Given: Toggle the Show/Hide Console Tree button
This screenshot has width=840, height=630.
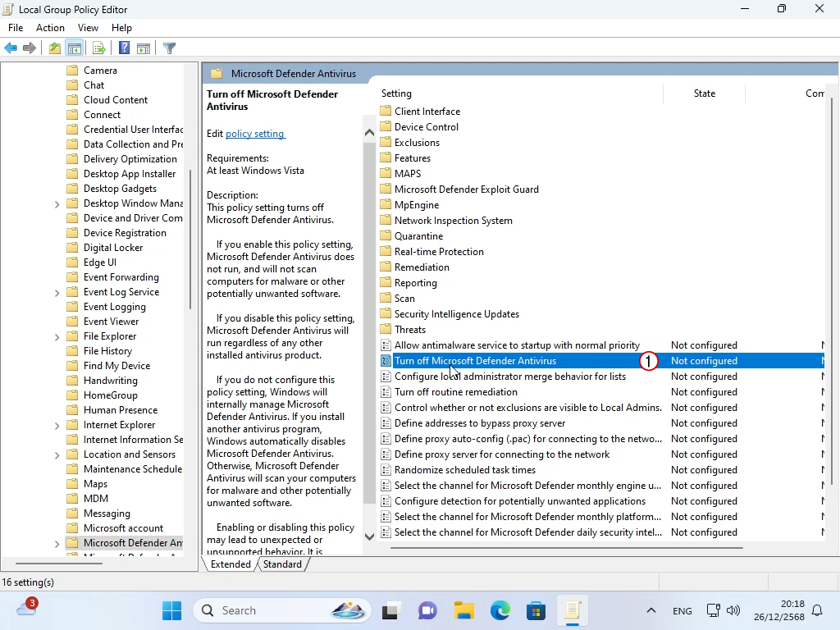Looking at the screenshot, I should 75,48.
